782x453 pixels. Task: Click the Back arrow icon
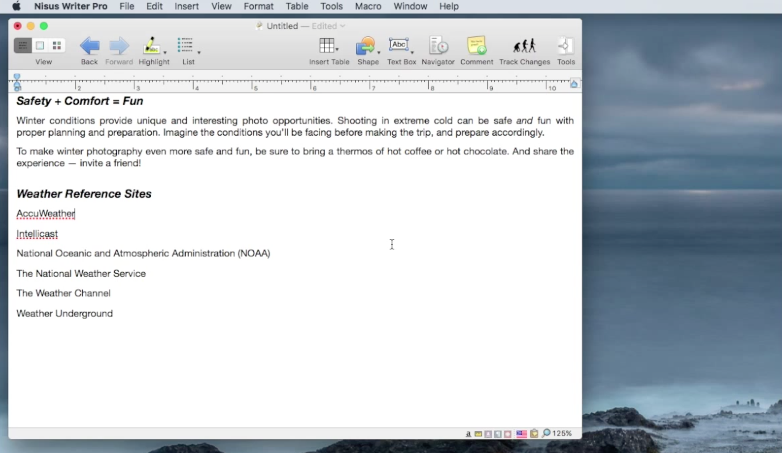click(89, 46)
